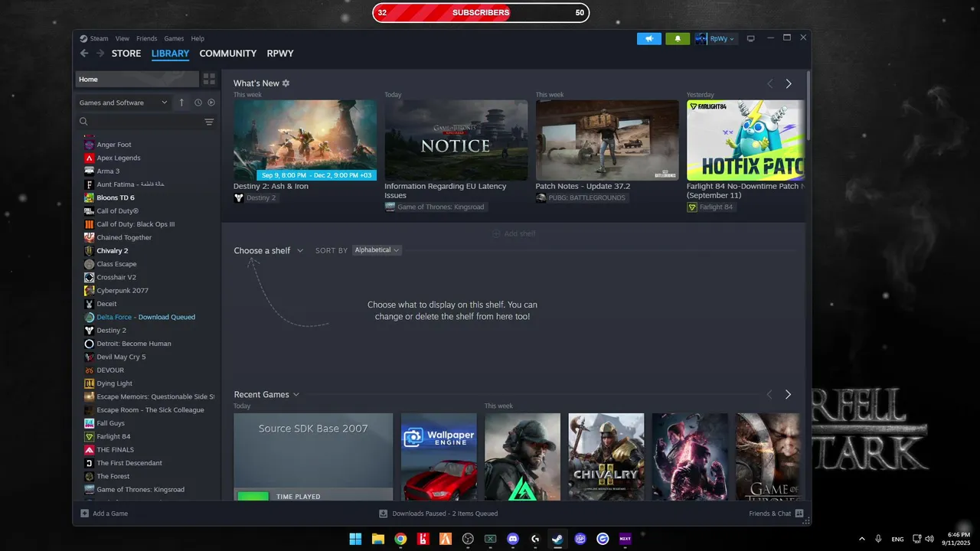
Task: Select Cyberpunk 2077 in the game list
Action: (122, 290)
